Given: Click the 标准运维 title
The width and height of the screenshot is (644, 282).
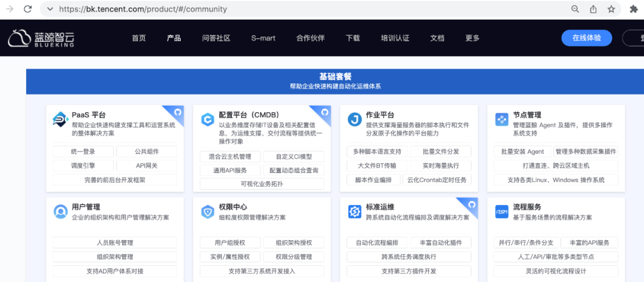Looking at the screenshot, I should (x=380, y=207).
